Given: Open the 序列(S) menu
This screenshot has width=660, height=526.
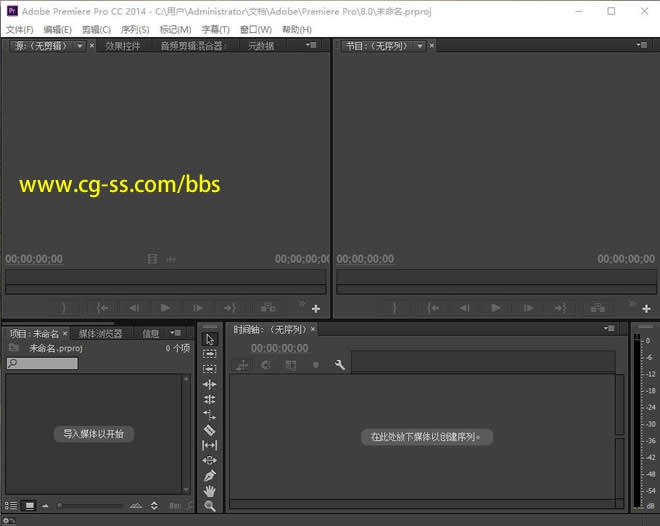Looking at the screenshot, I should point(135,29).
